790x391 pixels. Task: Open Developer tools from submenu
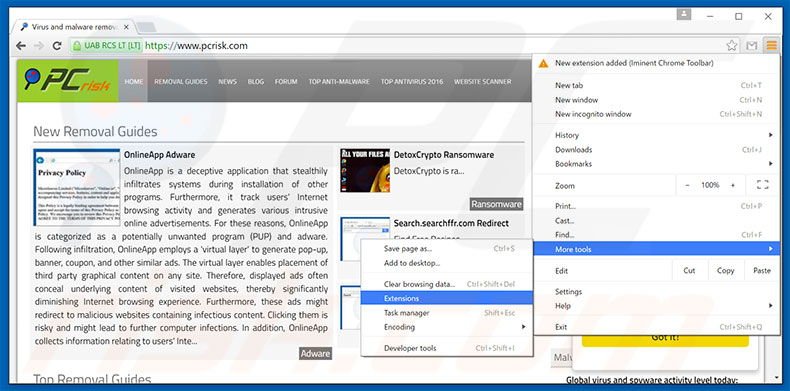coord(446,348)
